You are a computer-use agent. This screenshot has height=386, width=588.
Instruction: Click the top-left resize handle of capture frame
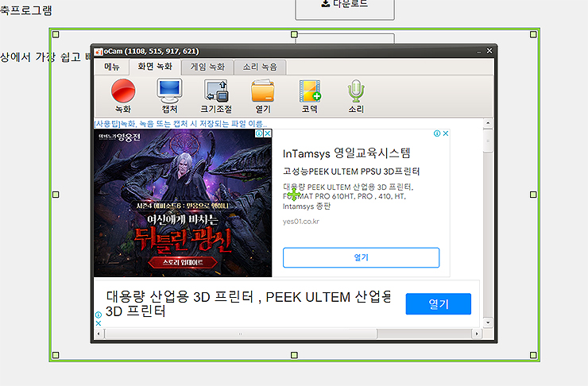[x=56, y=34]
